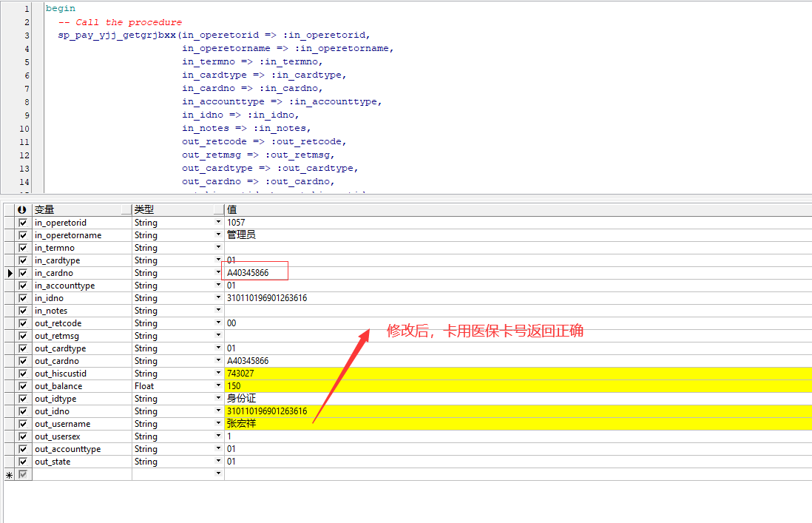Uncheck the in_operetorid variable checkbox
Screen dimensions: 812x523
pos(23,223)
